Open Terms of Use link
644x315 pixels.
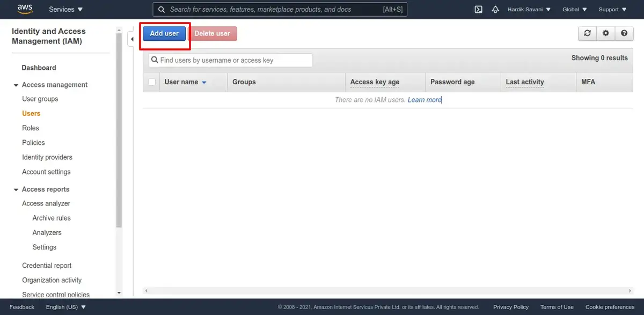(557, 307)
